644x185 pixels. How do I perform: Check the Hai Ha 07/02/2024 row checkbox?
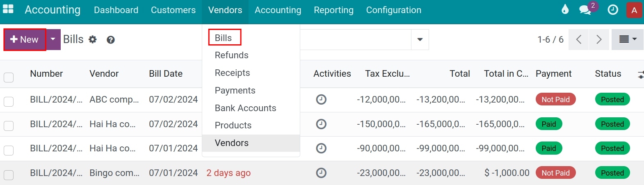9,126
